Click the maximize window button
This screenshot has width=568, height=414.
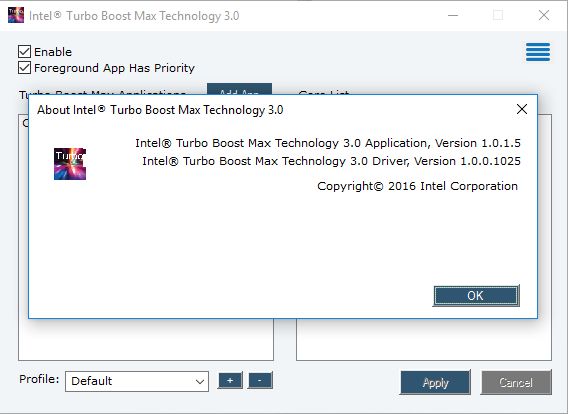[498, 15]
